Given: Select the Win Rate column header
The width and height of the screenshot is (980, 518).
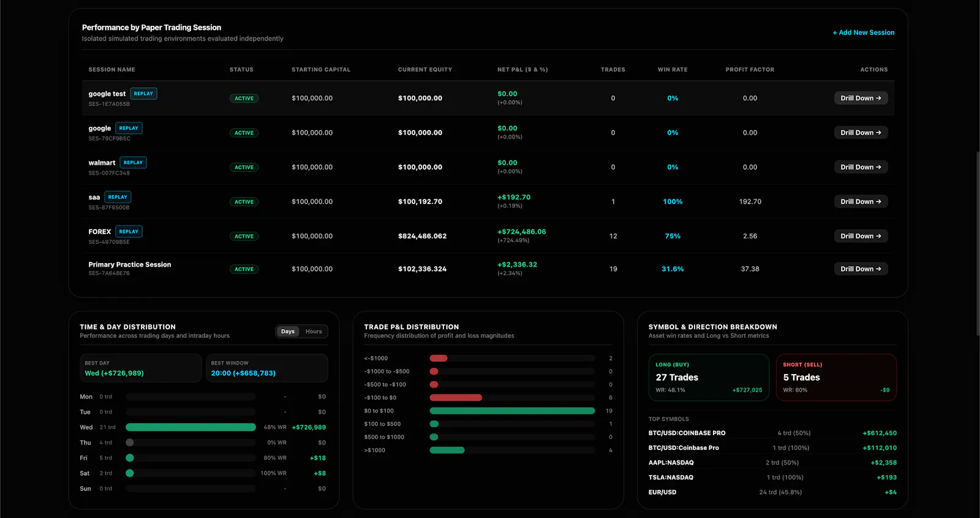Looking at the screenshot, I should pos(673,70).
